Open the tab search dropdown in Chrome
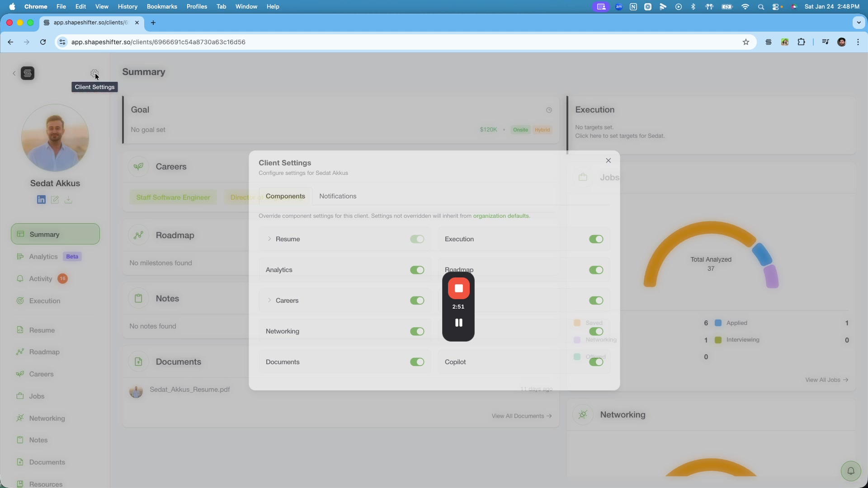 coord(858,23)
